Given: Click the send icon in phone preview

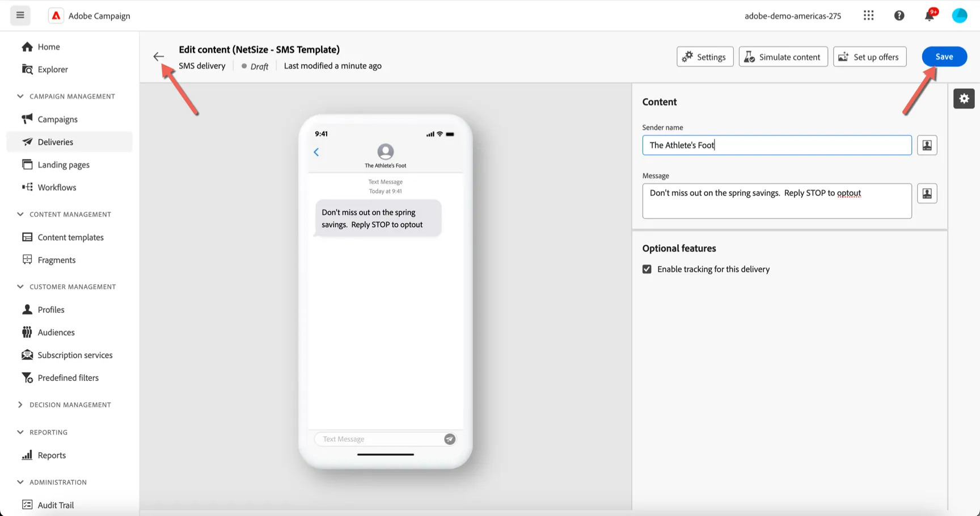Looking at the screenshot, I should coord(449,439).
